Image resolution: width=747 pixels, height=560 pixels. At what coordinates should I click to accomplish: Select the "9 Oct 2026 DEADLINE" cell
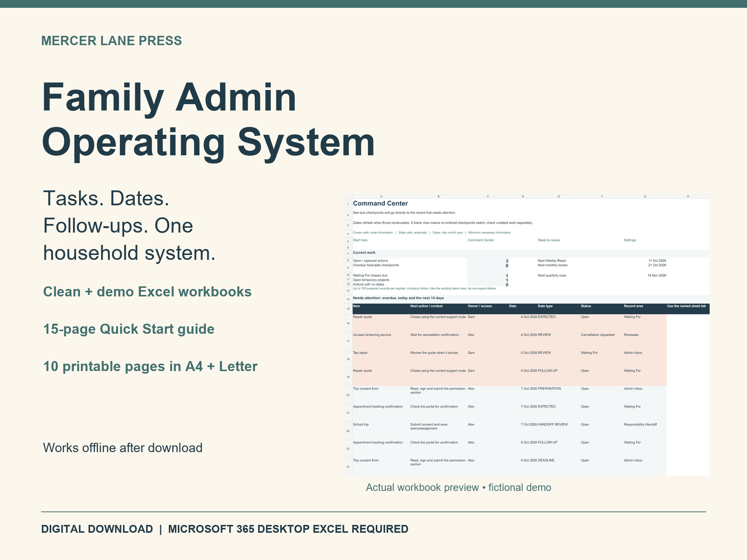coord(537,460)
